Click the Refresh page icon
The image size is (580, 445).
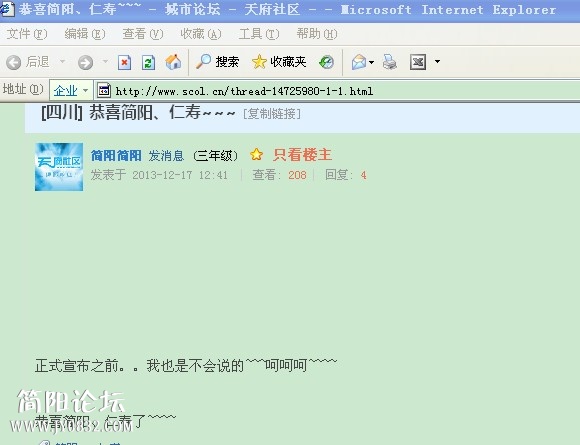coord(148,62)
